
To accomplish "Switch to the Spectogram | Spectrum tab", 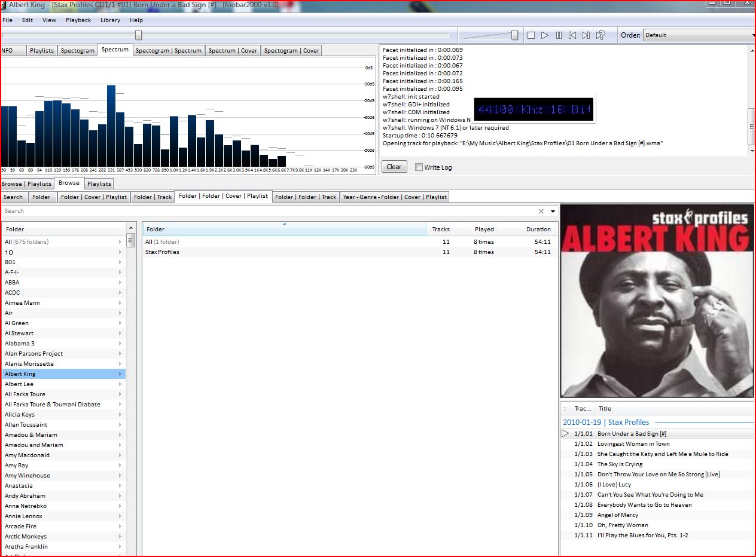I will [x=169, y=51].
